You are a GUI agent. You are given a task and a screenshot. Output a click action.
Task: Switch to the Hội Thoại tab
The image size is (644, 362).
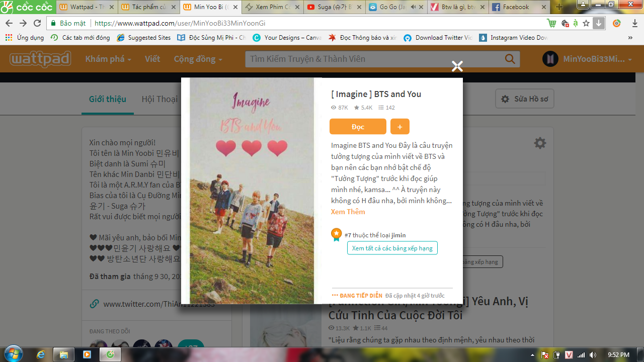pyautogui.click(x=159, y=99)
